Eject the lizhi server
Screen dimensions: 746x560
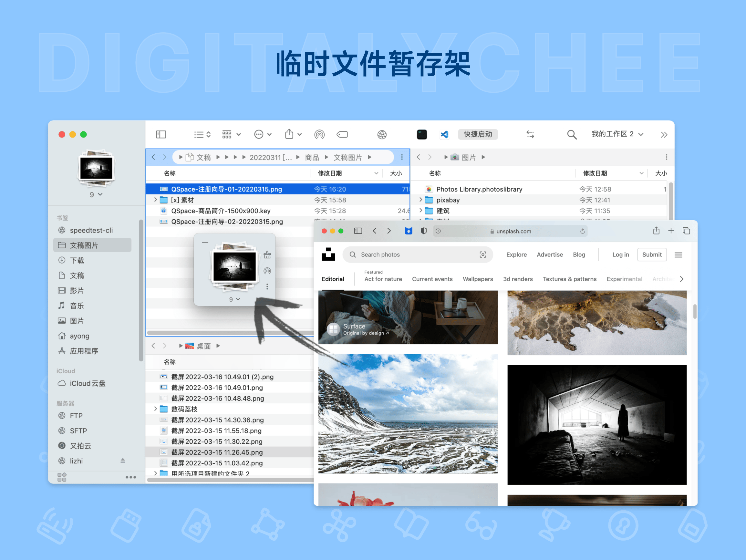click(123, 461)
